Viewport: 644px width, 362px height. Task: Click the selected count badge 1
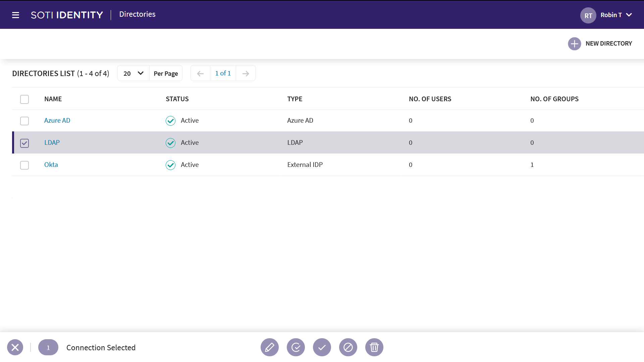[48, 347]
